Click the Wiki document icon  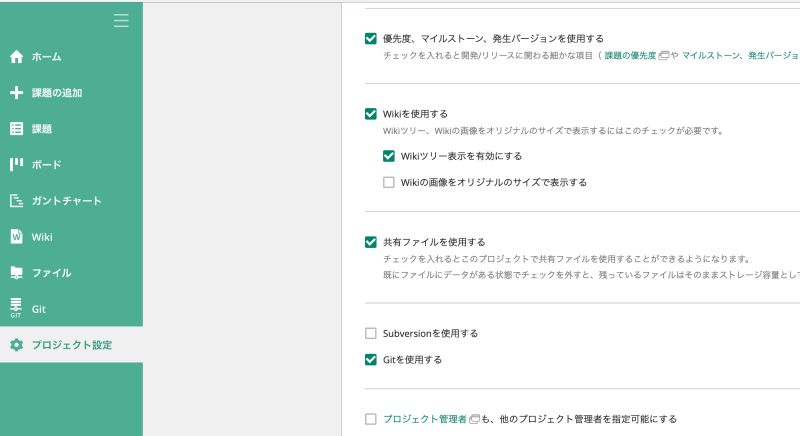tap(16, 237)
